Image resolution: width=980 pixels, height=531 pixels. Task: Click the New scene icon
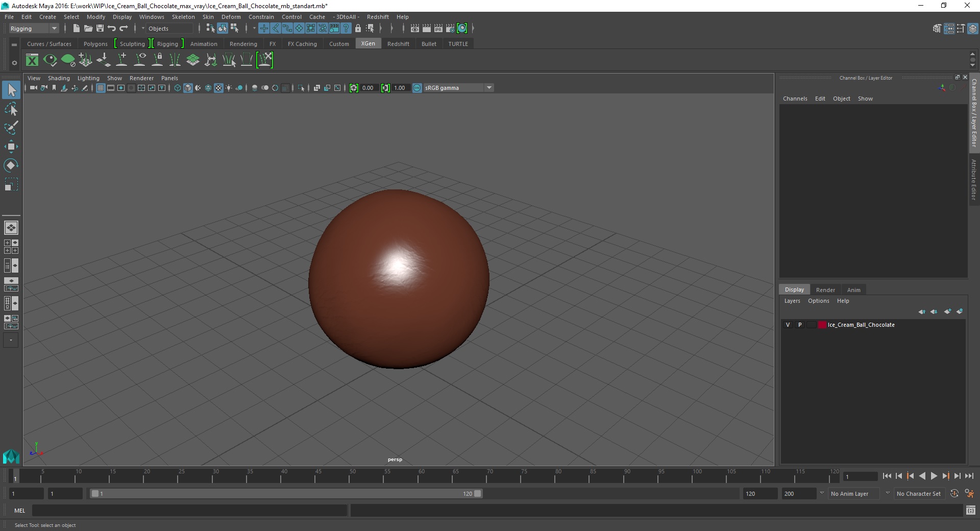point(76,29)
